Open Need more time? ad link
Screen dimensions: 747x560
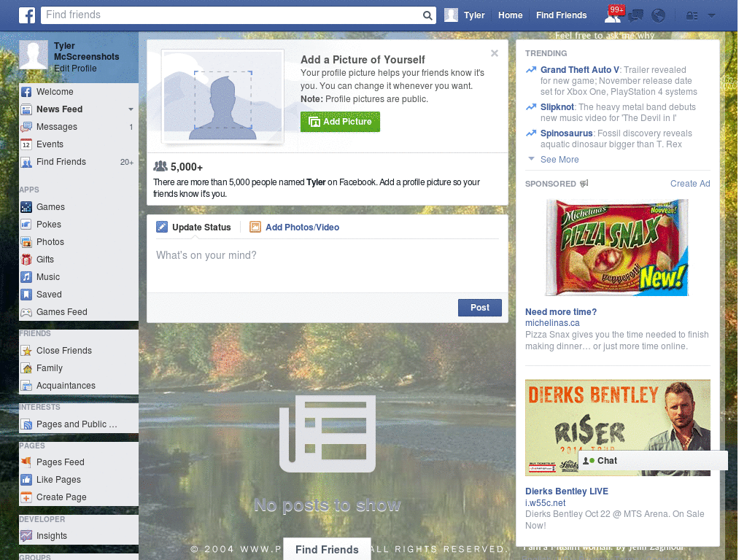point(561,312)
